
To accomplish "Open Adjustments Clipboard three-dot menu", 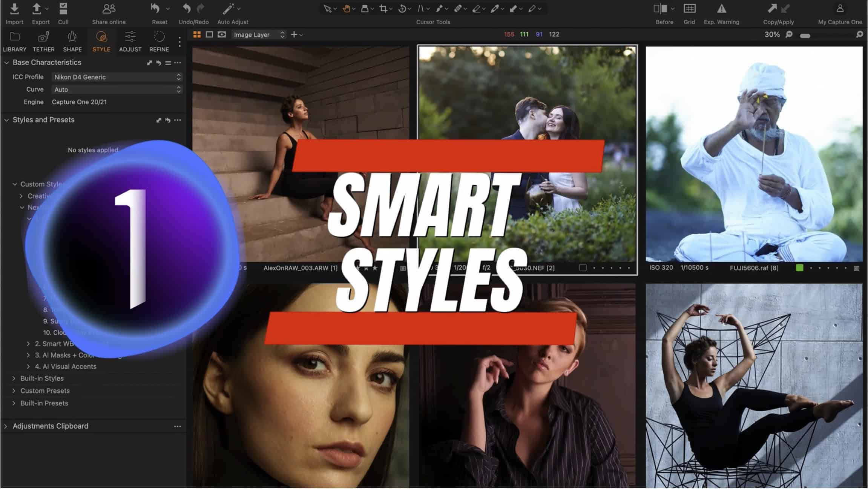I will tap(178, 426).
